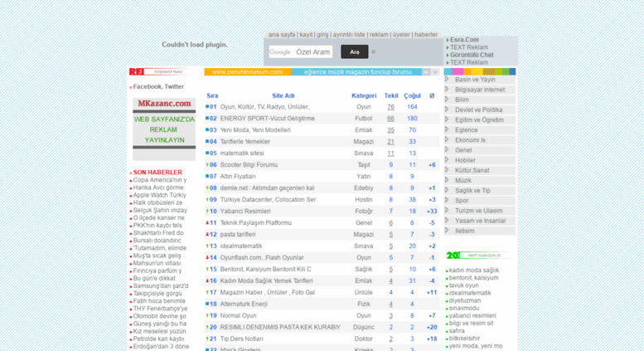This screenshot has height=351, width=644.
Task: Open the Altın Fiyatları site entry
Action: point(238,176)
